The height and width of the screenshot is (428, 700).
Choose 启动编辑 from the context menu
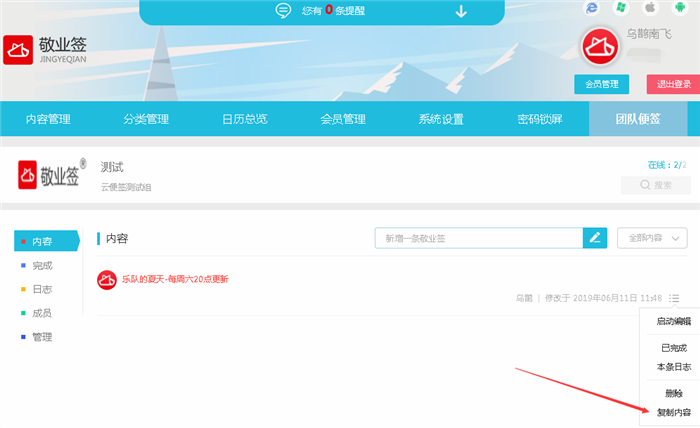[673, 322]
